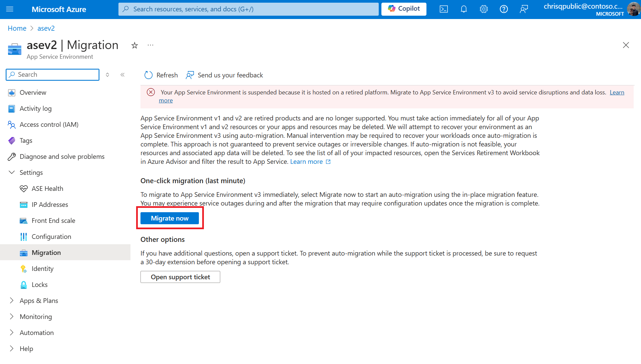Viewport: 641px width, 364px height.
Task: Click the settings gear icon in toolbar
Action: (484, 9)
